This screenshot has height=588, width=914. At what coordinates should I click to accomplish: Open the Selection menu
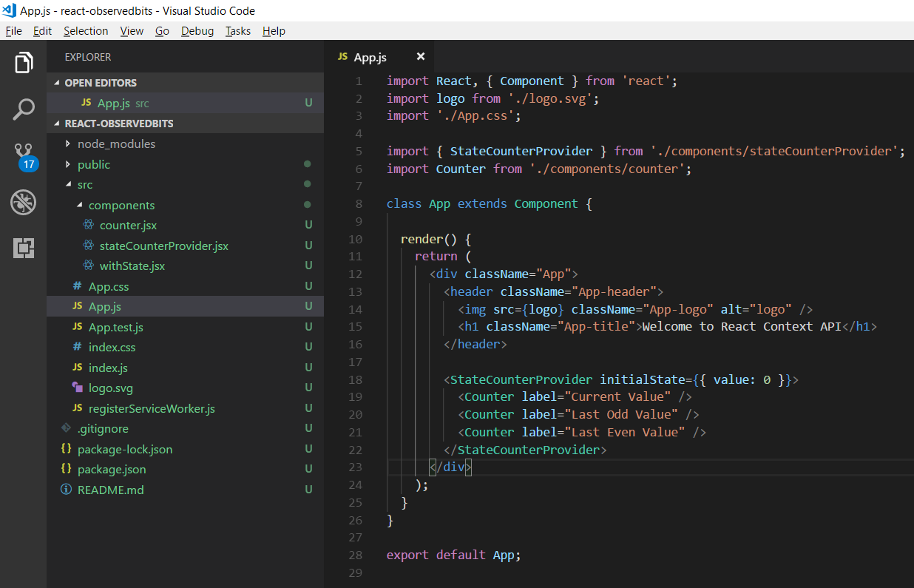[86, 31]
